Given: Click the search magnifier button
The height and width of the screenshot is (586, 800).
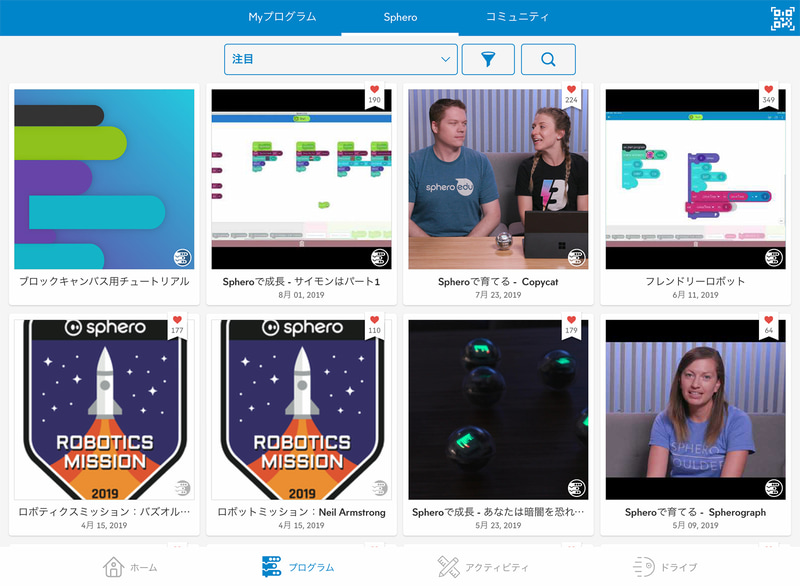Looking at the screenshot, I should point(548,59).
